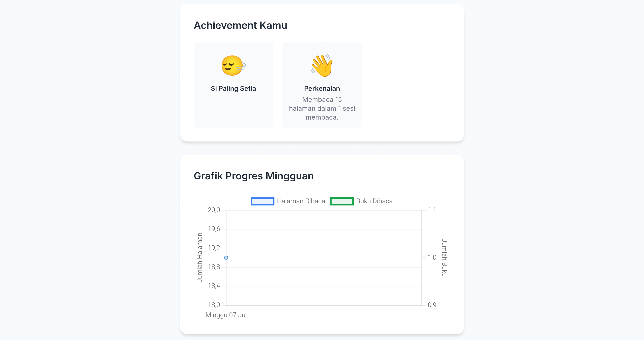The image size is (644, 340).
Task: Click the waving hand emoji on Perkenalan badge
Action: point(322,65)
